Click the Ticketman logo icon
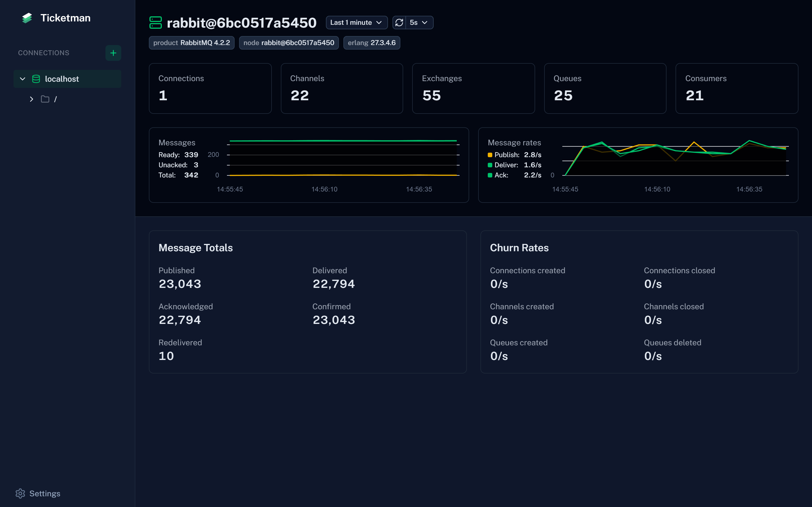 [27, 18]
